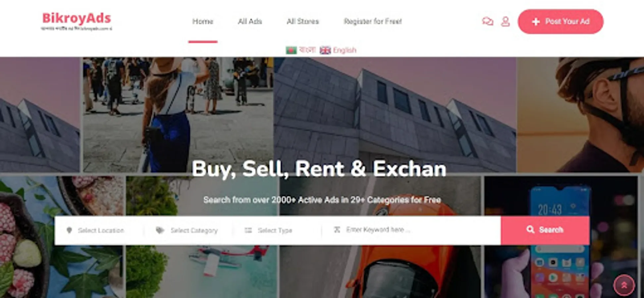Switch language to English

(345, 50)
